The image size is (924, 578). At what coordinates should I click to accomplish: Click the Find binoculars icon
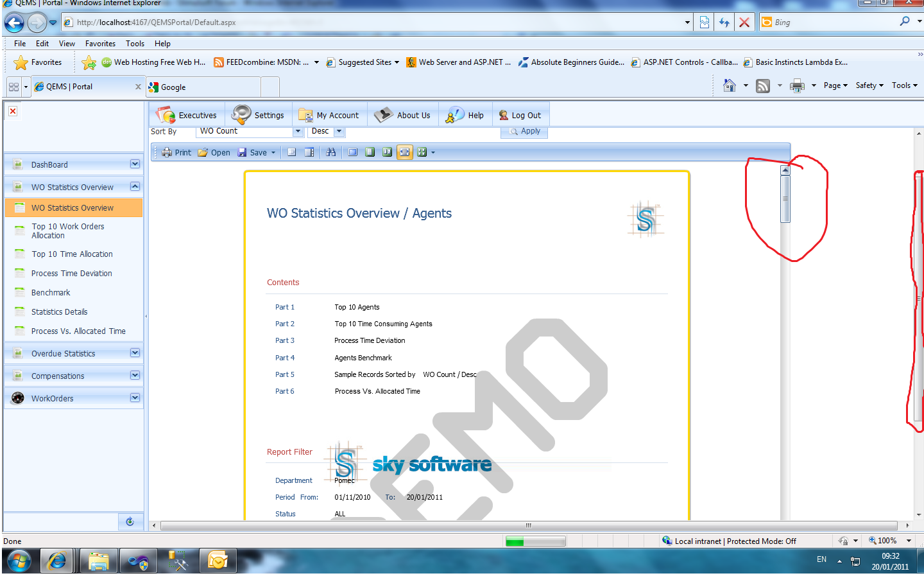[331, 152]
